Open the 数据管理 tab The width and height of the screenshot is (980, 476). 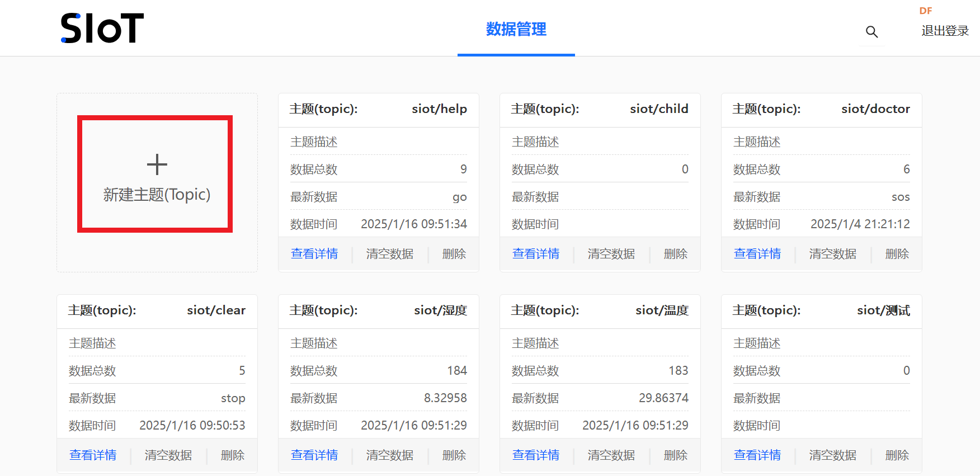pyautogui.click(x=516, y=29)
